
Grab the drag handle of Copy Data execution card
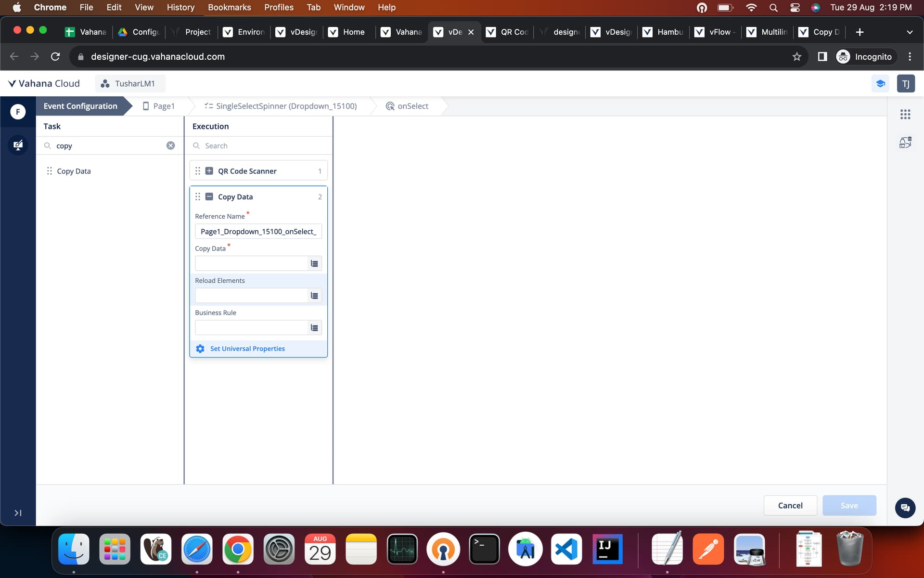coord(198,197)
